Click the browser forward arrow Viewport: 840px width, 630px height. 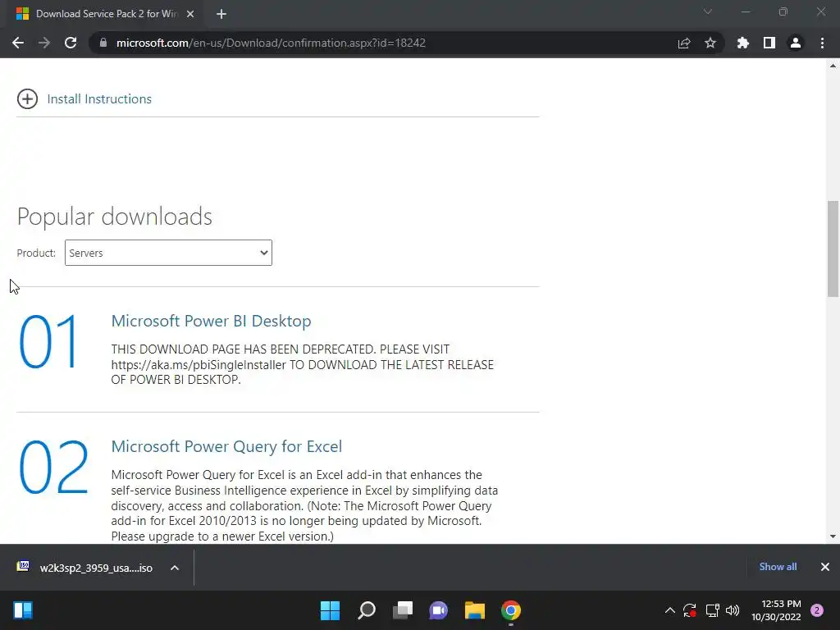[44, 43]
